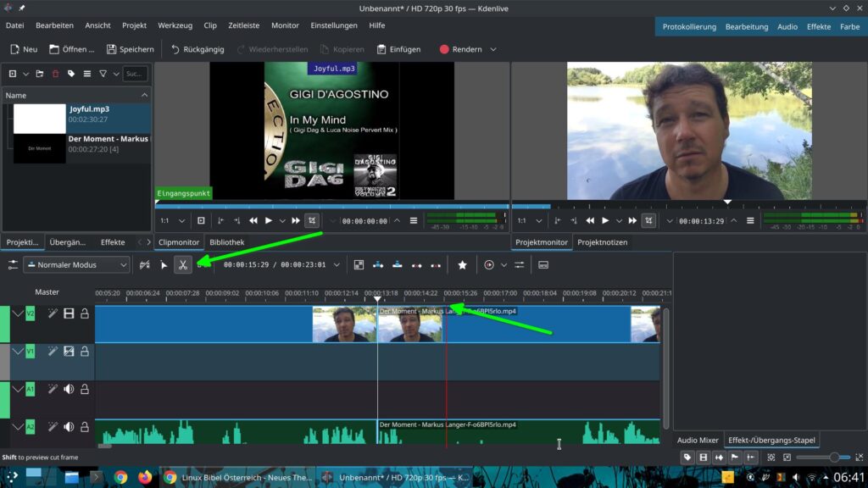
Task: Switch to the Effekte layout
Action: [819, 26]
